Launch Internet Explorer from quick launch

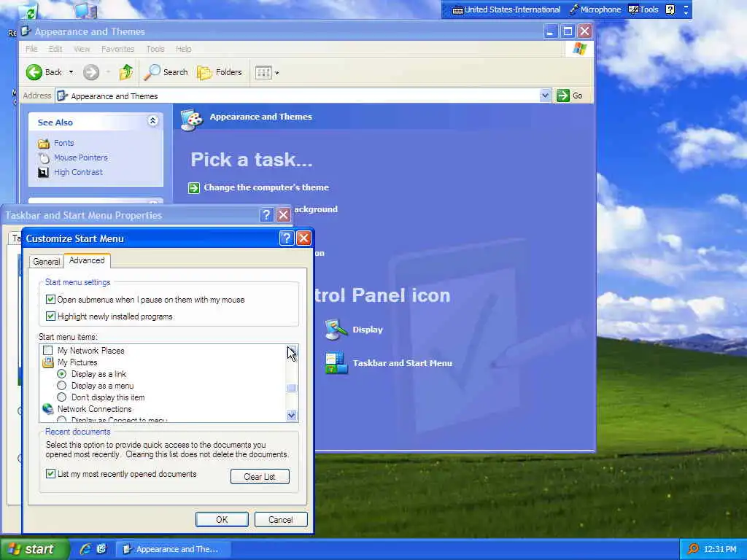tap(86, 549)
